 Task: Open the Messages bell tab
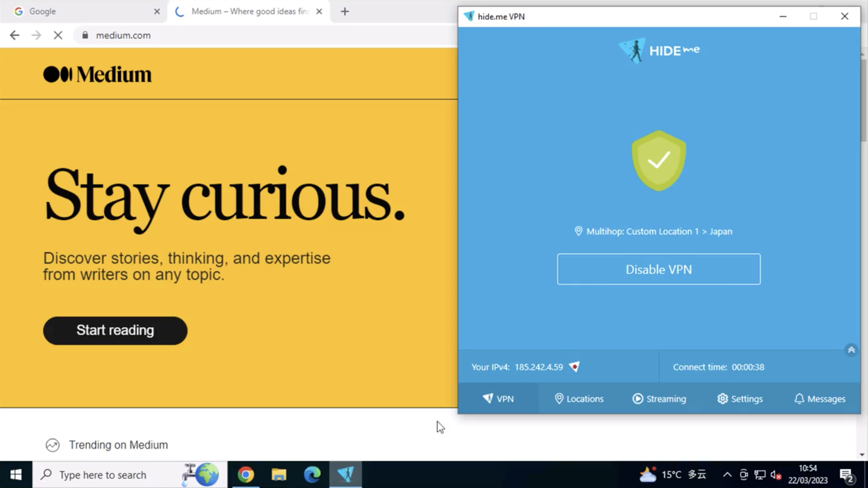pyautogui.click(x=820, y=399)
